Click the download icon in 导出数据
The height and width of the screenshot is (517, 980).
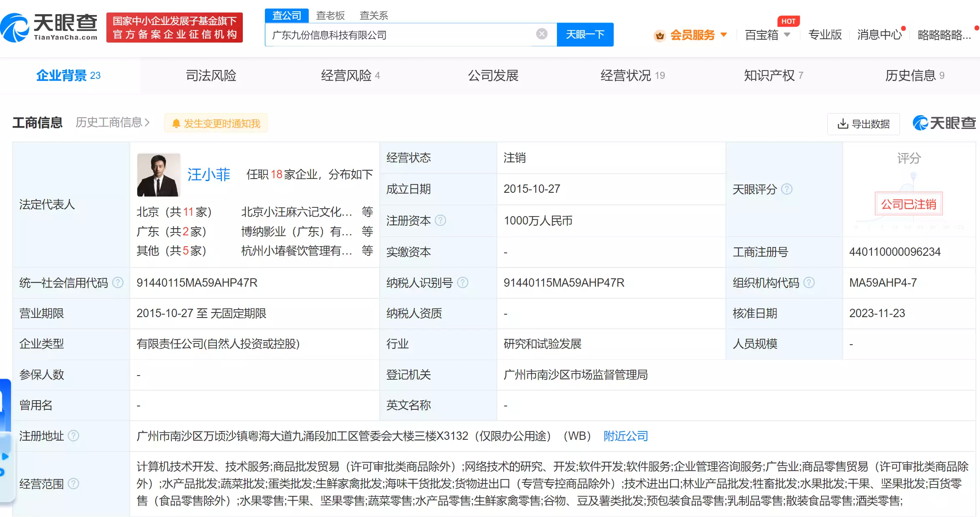(x=843, y=124)
